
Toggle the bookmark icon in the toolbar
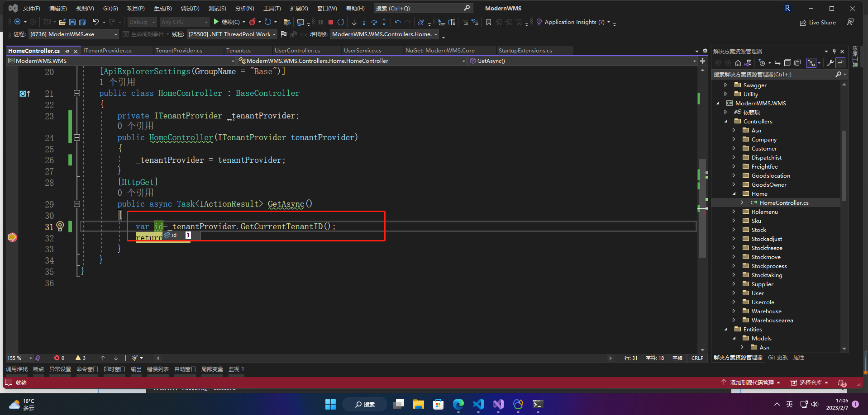click(489, 22)
